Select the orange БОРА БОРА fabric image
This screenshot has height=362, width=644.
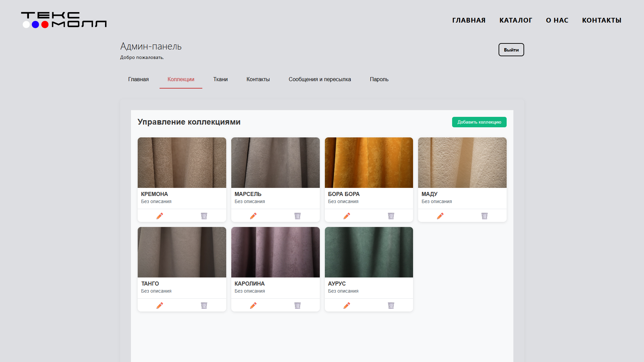pyautogui.click(x=369, y=163)
